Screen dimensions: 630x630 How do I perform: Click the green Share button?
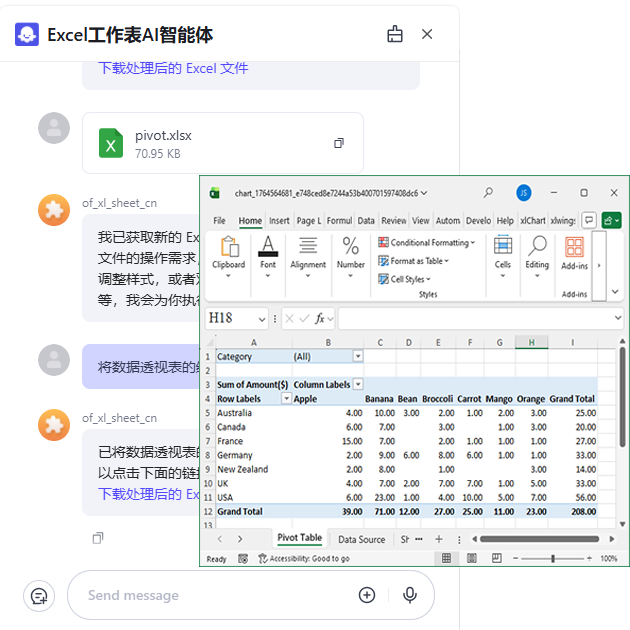[x=612, y=220]
